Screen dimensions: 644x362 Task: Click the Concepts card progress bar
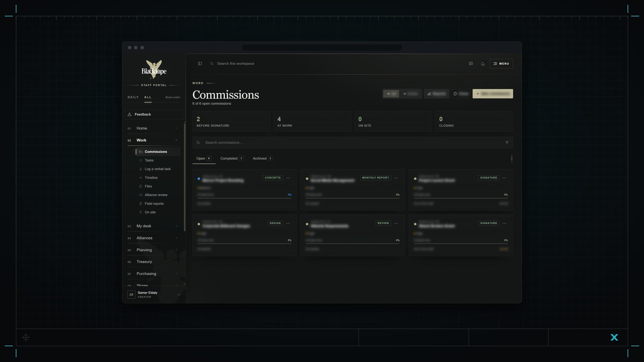(x=244, y=198)
